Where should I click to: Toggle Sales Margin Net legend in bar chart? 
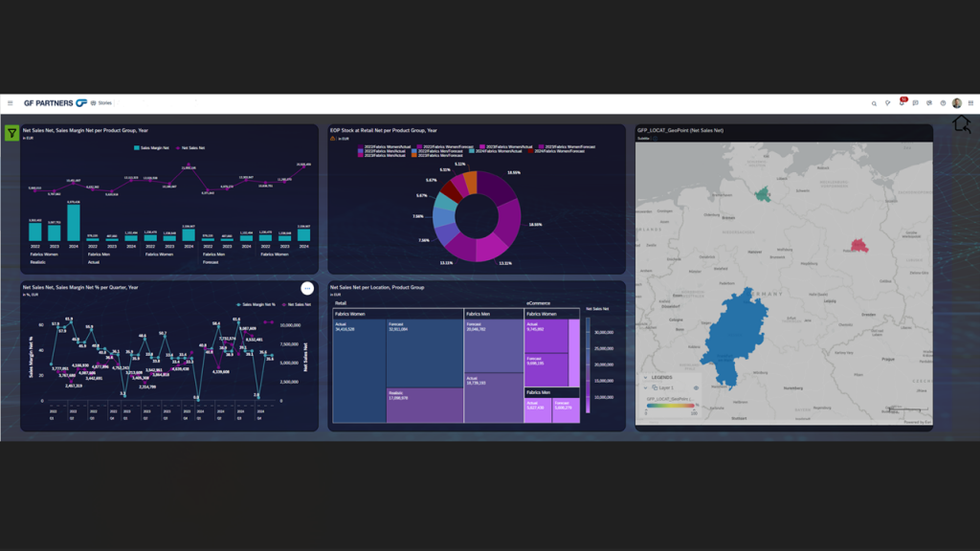click(x=151, y=148)
